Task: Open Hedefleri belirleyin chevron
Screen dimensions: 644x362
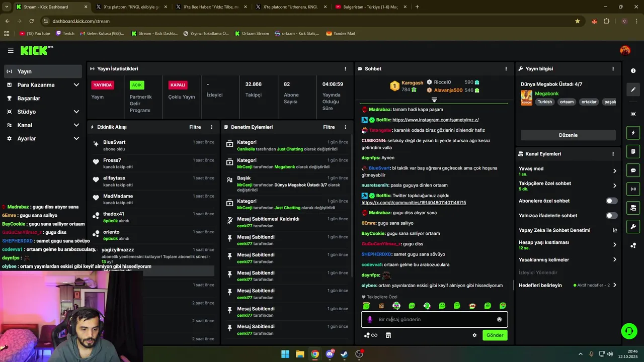Action: (614, 285)
